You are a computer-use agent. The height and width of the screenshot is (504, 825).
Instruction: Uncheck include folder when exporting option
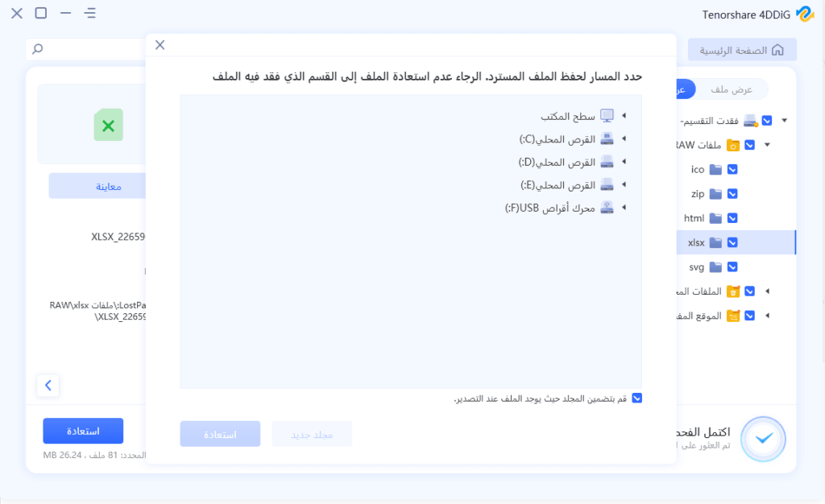point(636,398)
